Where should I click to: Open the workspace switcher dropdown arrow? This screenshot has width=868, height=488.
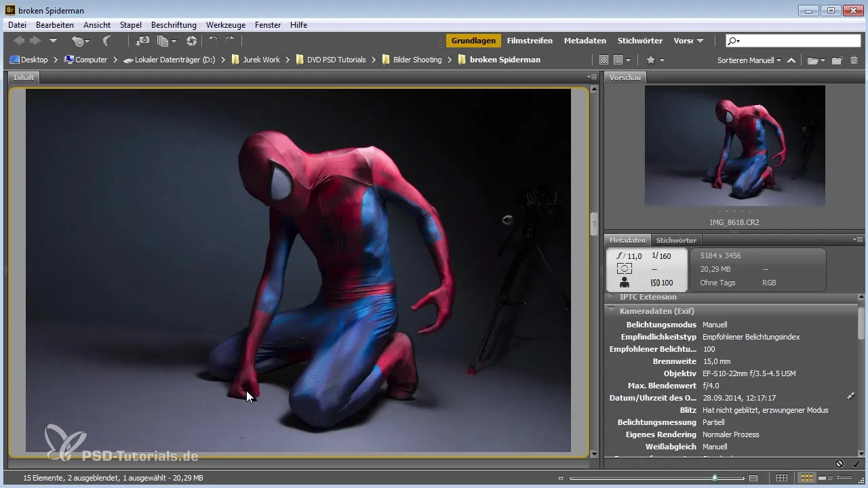click(700, 41)
